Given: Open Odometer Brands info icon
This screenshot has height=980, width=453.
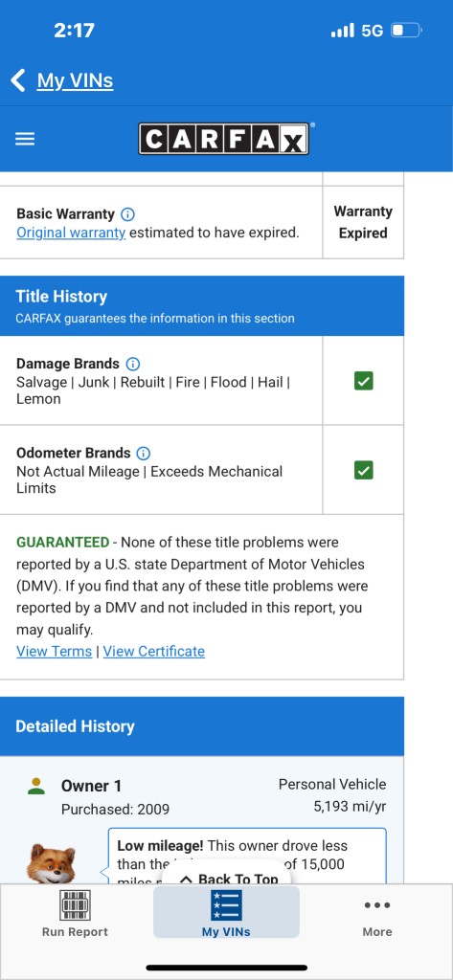Looking at the screenshot, I should (144, 453).
